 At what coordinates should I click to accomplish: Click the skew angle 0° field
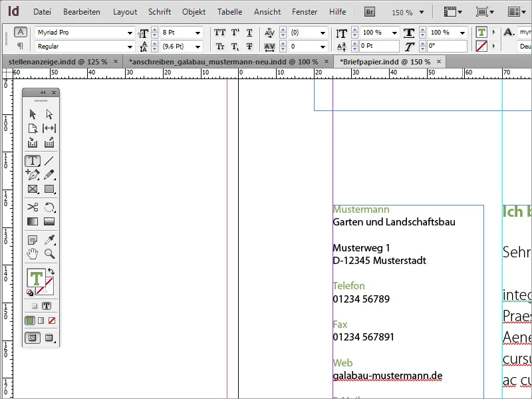[x=447, y=46]
